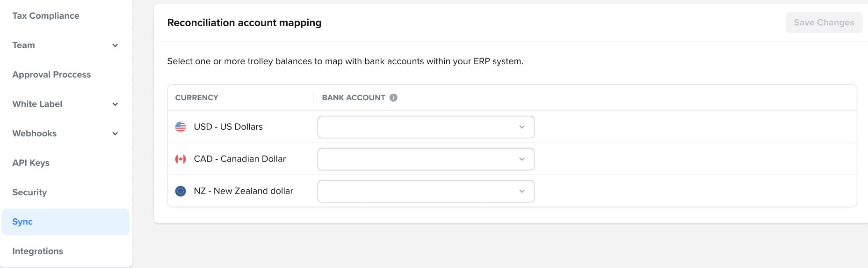Open the USD bank account dropdown
The image size is (868, 268).
[x=426, y=127]
